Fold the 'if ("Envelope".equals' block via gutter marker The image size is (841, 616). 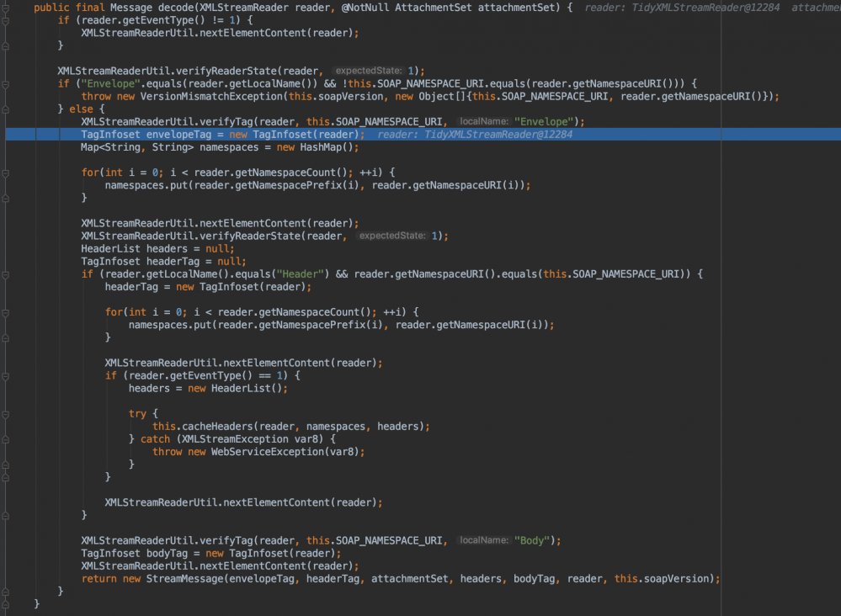point(5,83)
